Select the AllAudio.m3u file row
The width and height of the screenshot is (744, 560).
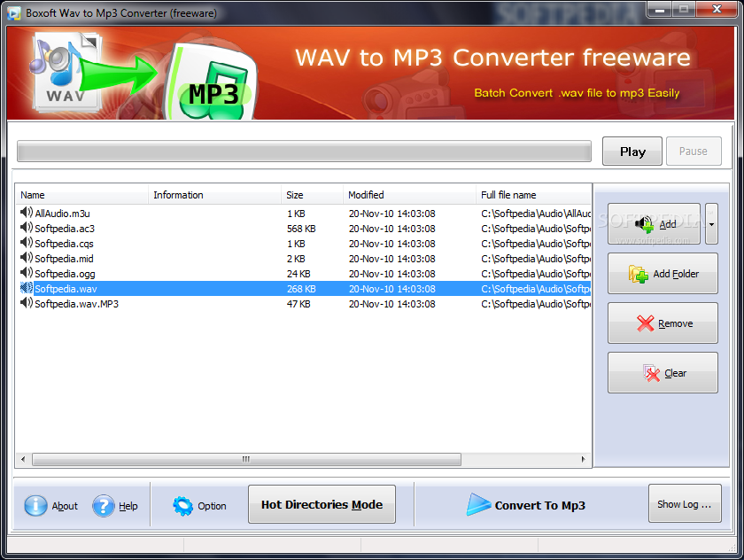[304, 213]
